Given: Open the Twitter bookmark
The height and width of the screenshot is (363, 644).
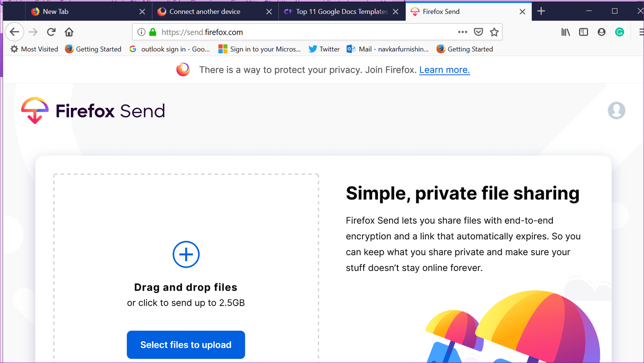Looking at the screenshot, I should 324,49.
